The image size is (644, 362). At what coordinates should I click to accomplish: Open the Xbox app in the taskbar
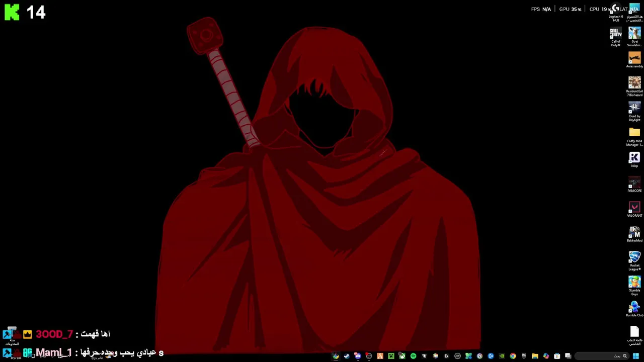tap(402, 356)
